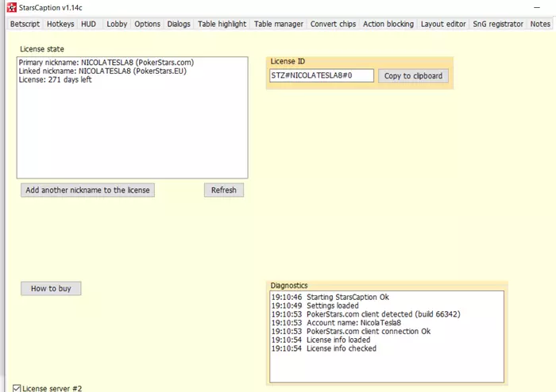Click the How to buy button

51,289
